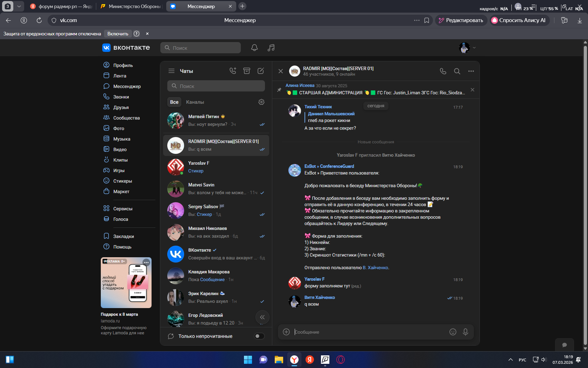
Task: Record a voice message with microphone
Action: [465, 332]
